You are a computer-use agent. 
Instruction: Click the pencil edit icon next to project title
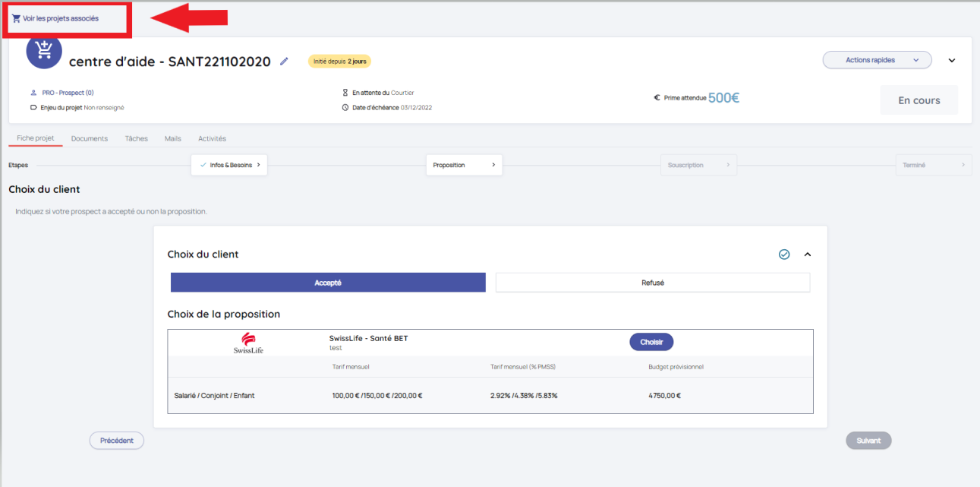(x=284, y=62)
